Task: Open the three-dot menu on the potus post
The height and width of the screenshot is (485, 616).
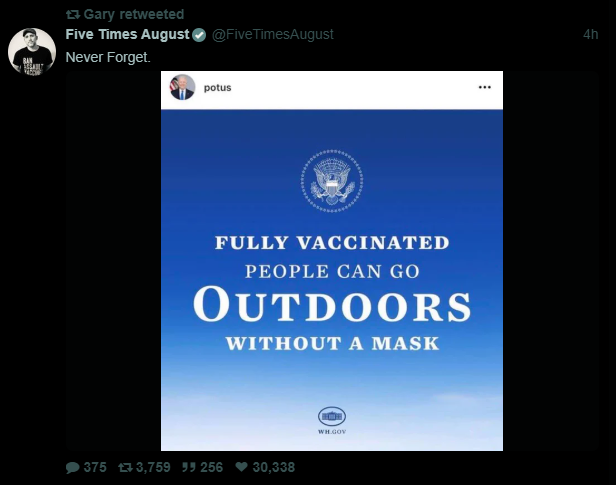Action: (x=484, y=87)
